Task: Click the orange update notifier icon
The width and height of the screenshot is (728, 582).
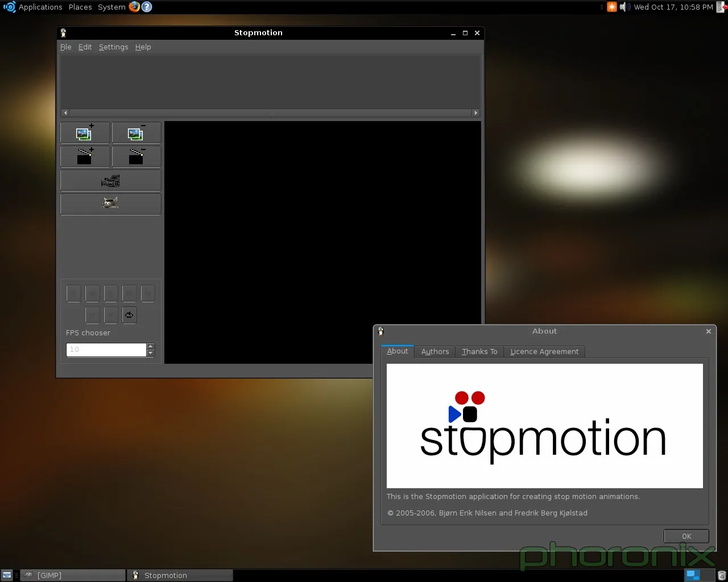Action: coord(612,7)
